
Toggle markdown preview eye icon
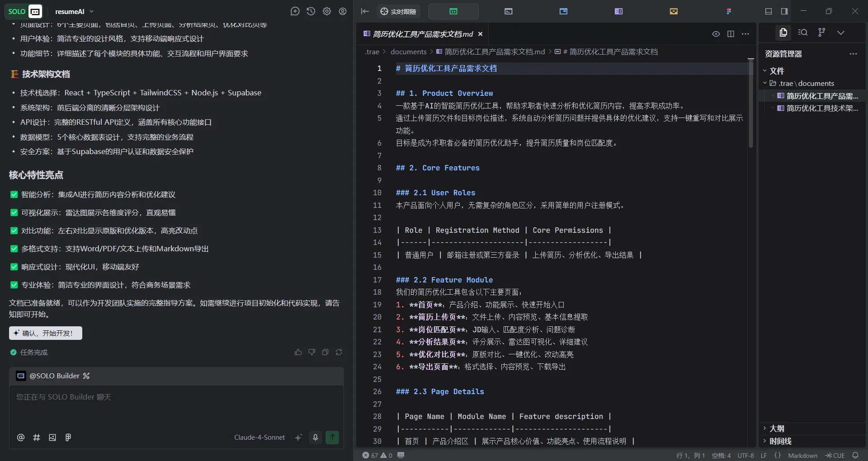pos(716,34)
